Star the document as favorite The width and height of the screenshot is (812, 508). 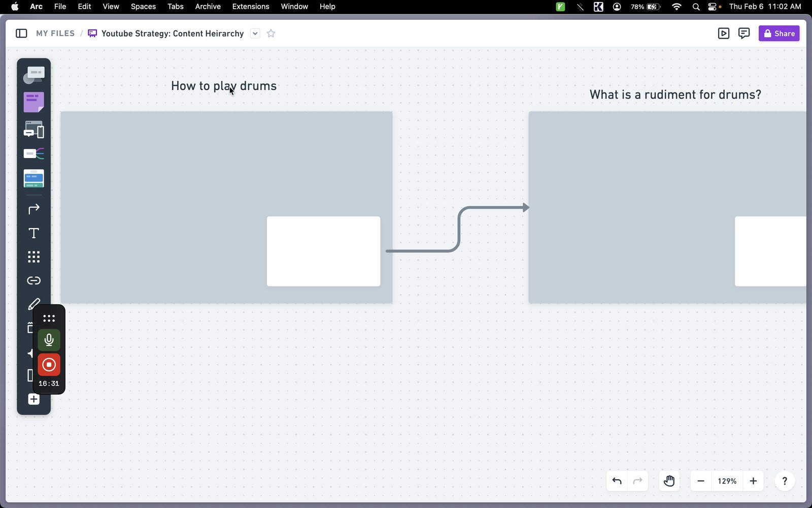pyautogui.click(x=271, y=34)
